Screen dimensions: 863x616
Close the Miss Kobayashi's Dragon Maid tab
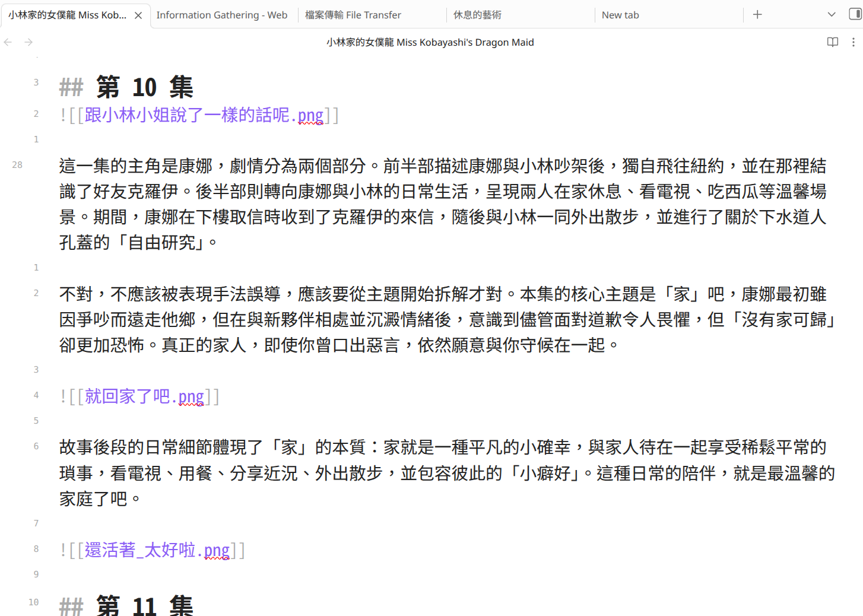coord(138,15)
